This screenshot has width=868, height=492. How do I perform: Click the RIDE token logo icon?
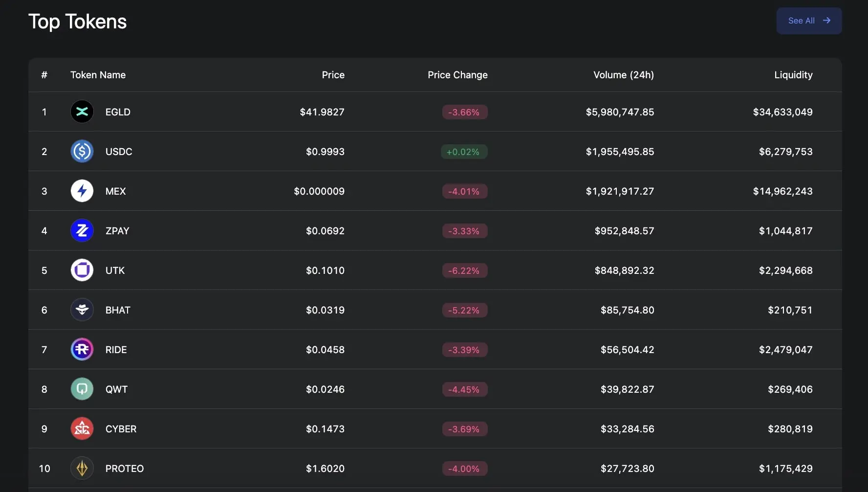pyautogui.click(x=82, y=350)
